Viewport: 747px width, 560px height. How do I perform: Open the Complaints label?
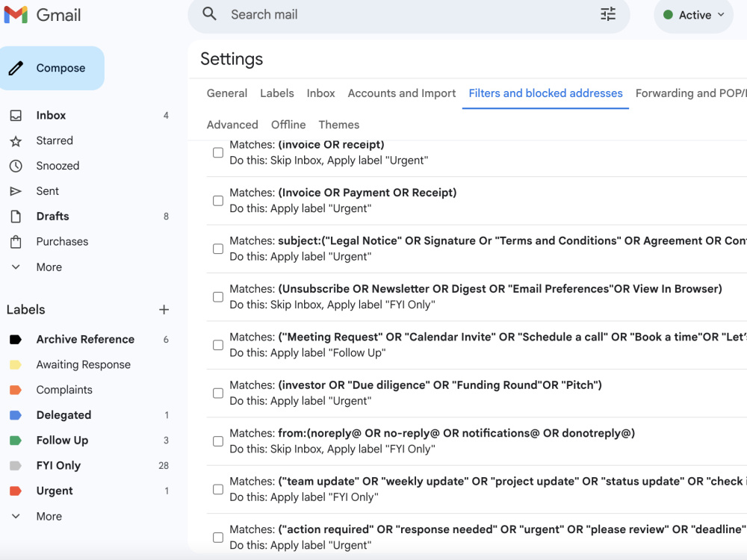(64, 390)
